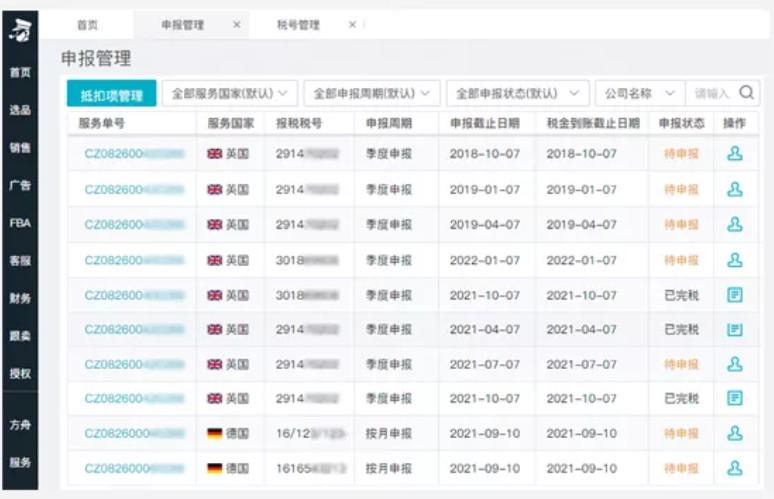
Task: Switch to the 税号管理 tab
Action: [x=298, y=25]
